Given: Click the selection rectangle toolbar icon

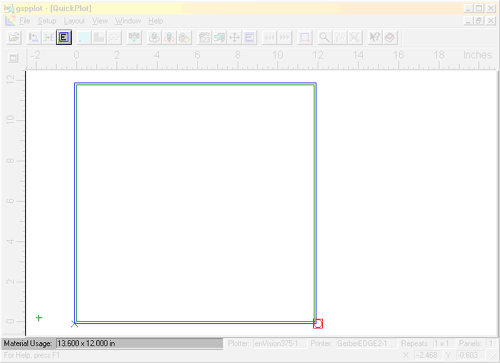Looking at the screenshot, I should point(305,37).
